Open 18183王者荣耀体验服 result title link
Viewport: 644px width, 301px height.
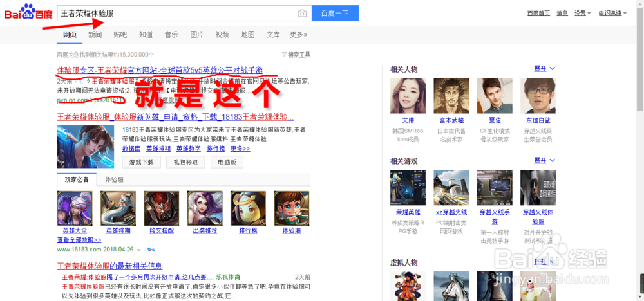click(x=175, y=117)
